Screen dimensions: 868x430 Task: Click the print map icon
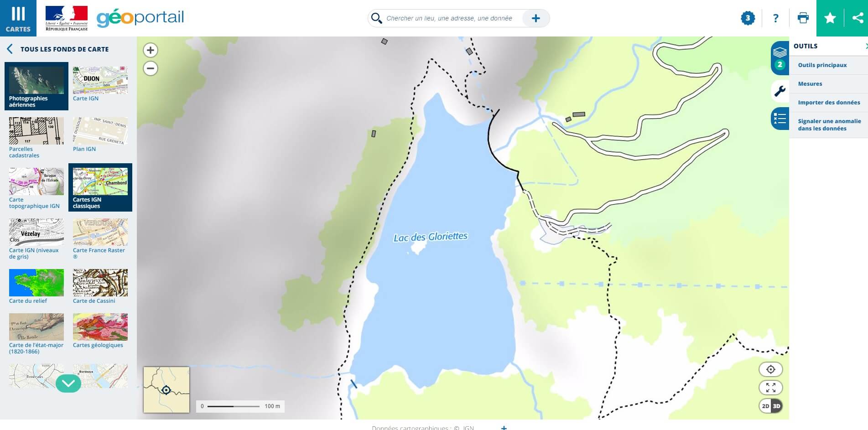(x=803, y=18)
